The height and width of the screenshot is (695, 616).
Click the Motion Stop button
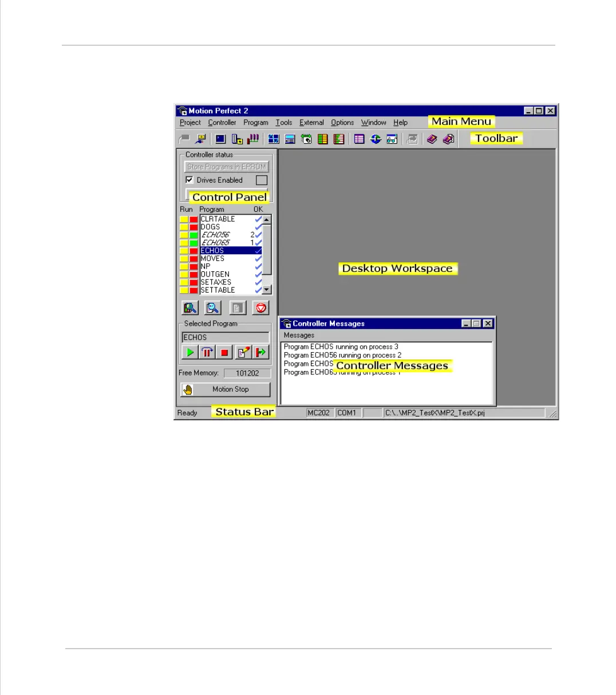(226, 389)
